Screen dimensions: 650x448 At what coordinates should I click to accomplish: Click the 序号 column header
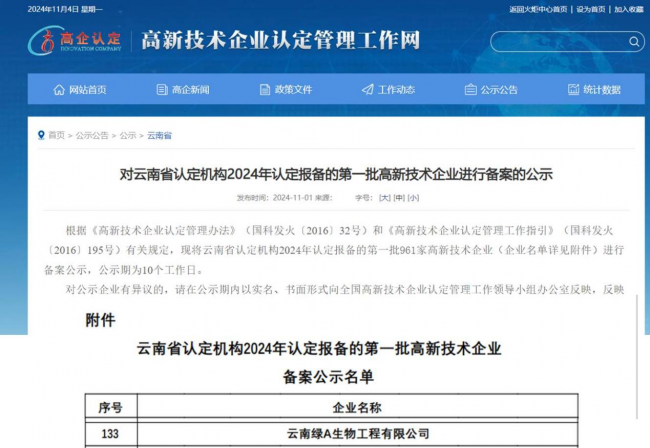(111, 407)
